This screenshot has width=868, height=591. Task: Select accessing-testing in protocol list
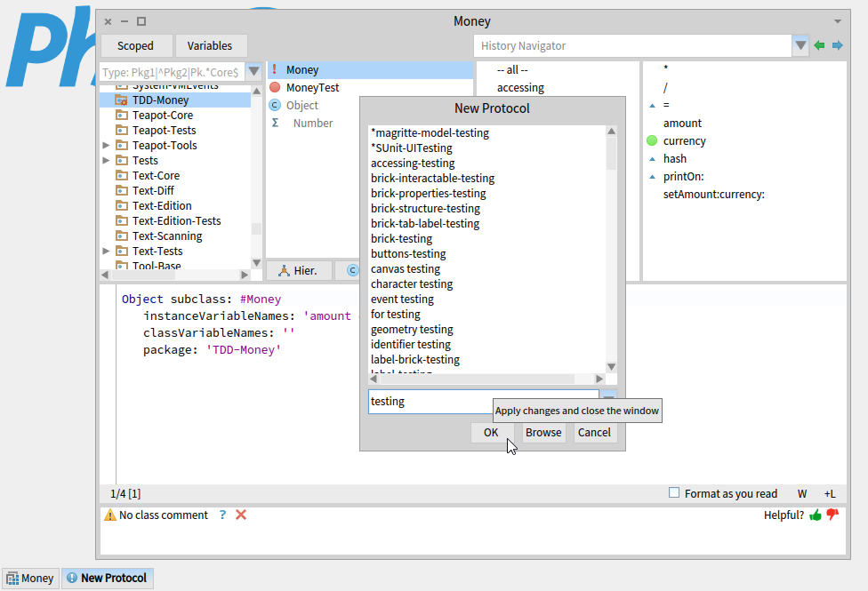click(x=413, y=164)
